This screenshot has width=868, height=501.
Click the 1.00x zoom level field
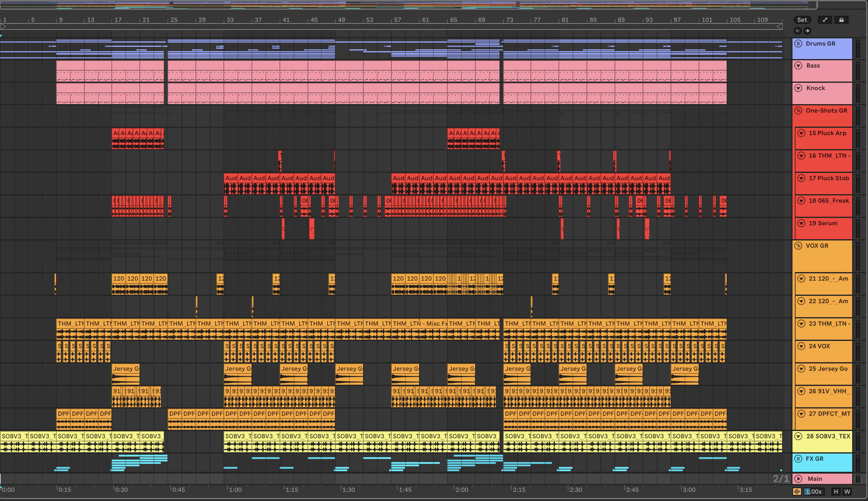tap(814, 491)
